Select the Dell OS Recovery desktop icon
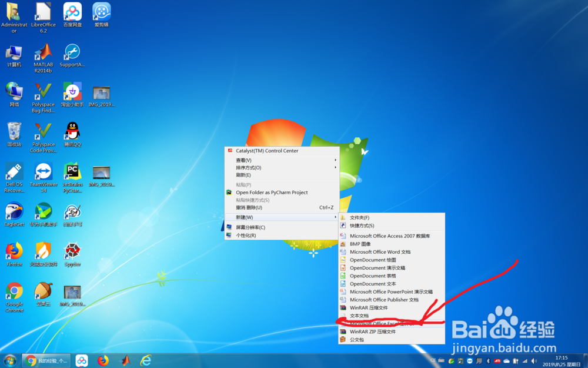Viewport: 588px width, 368px height. 14,177
